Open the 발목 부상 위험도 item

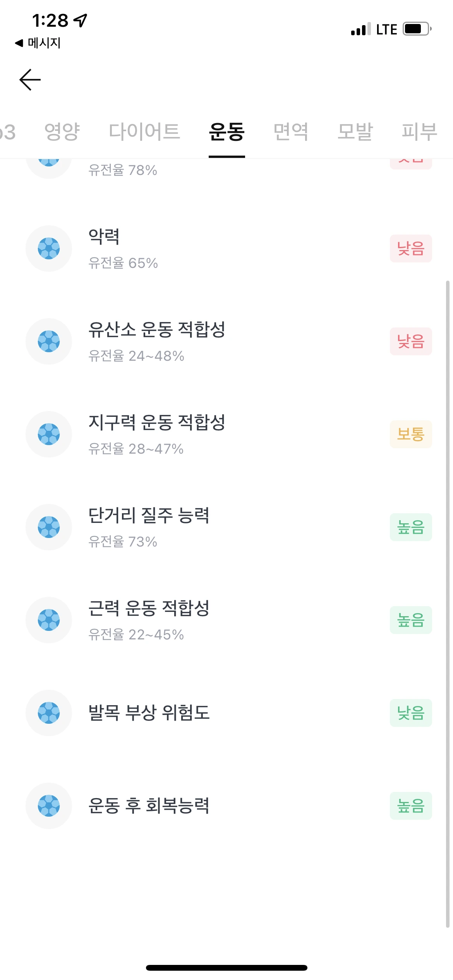click(226, 713)
